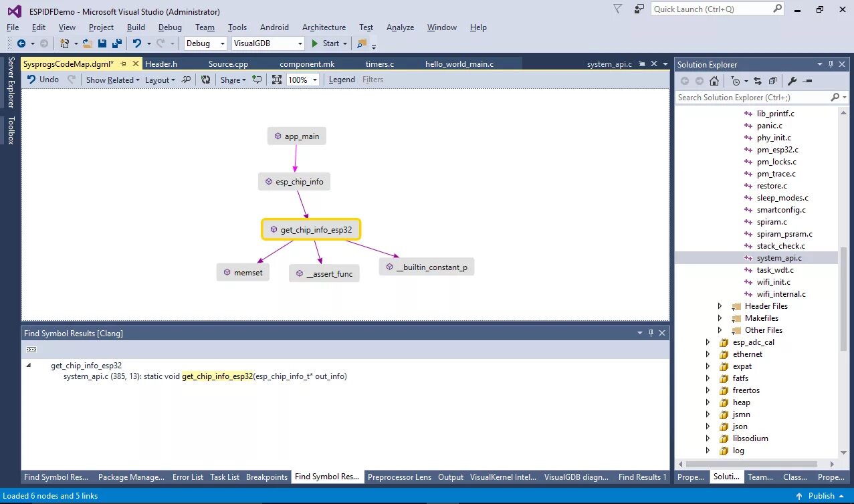This screenshot has height=504, width=854.
Task: Switch to the Preprocessor Lens tab
Action: click(399, 477)
